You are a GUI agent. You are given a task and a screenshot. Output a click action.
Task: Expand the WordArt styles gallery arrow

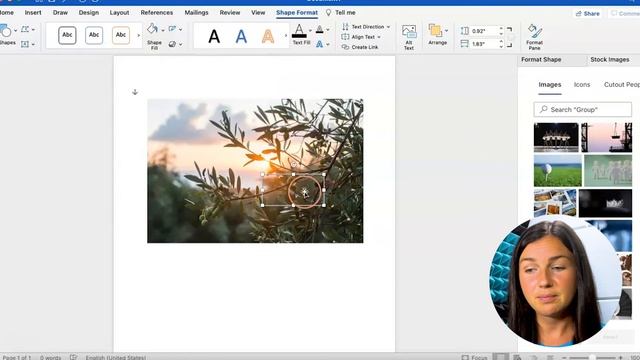(x=286, y=36)
